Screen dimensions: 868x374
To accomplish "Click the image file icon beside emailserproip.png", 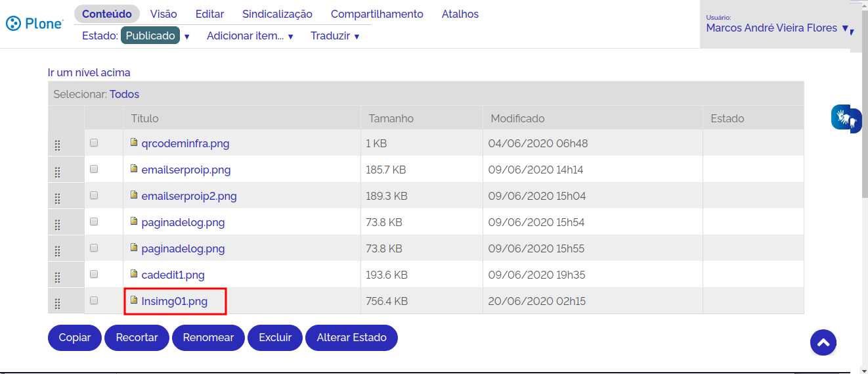I will [134, 168].
